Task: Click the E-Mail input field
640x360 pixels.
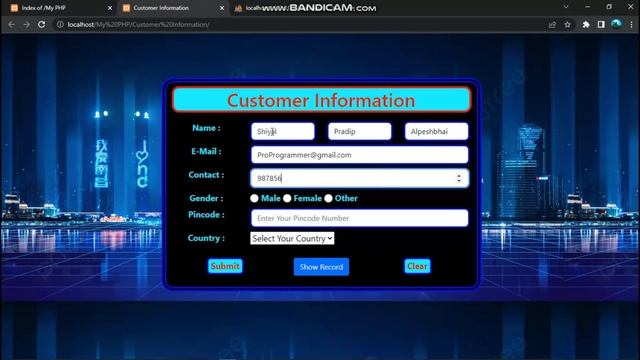Action: click(360, 155)
